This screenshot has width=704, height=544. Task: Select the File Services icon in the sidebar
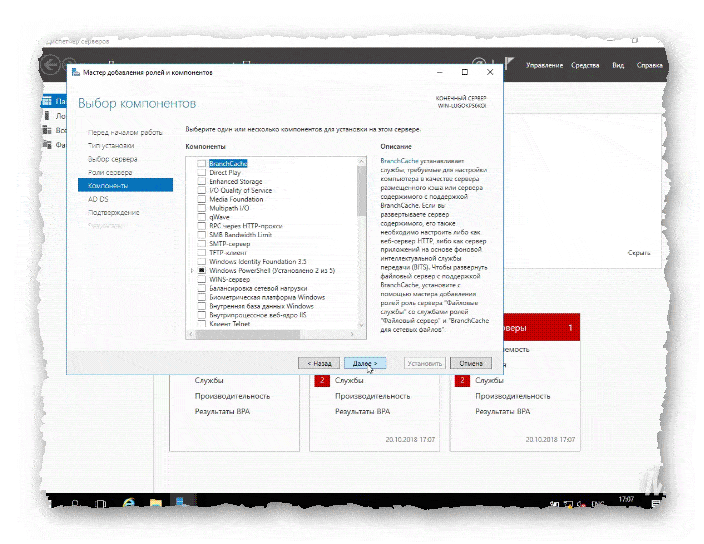click(47, 145)
